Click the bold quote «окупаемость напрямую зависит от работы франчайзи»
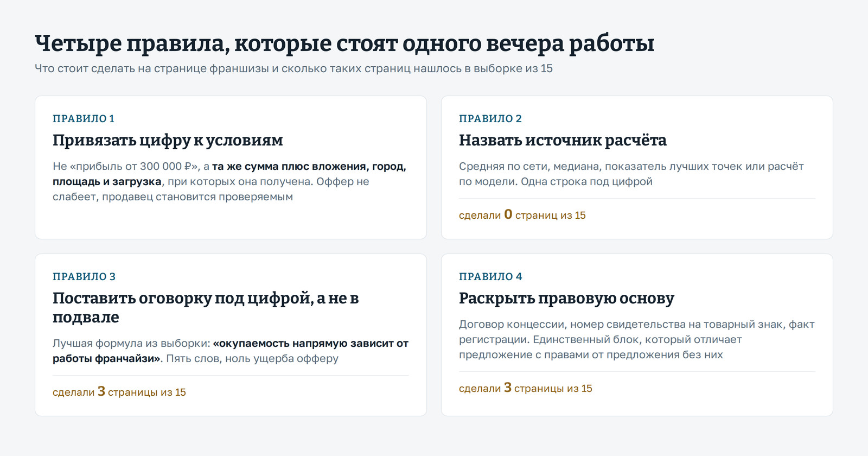The image size is (868, 456). point(231,351)
